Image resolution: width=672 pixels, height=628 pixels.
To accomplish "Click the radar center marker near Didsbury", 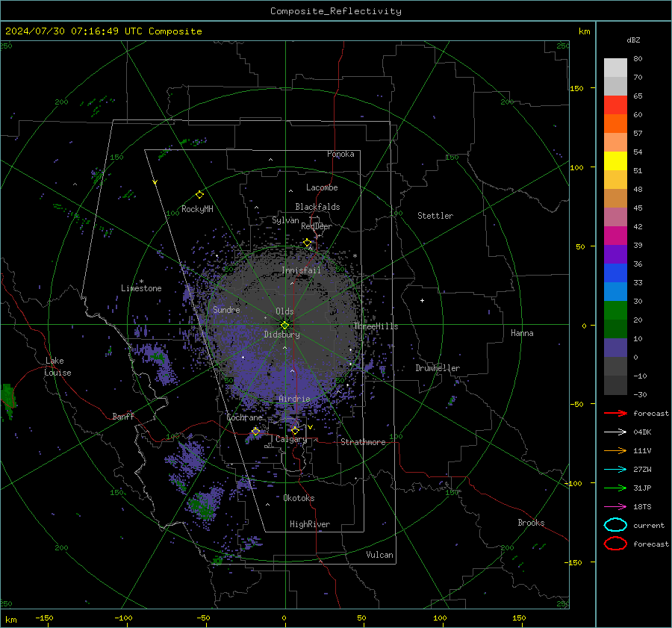I will click(x=285, y=326).
